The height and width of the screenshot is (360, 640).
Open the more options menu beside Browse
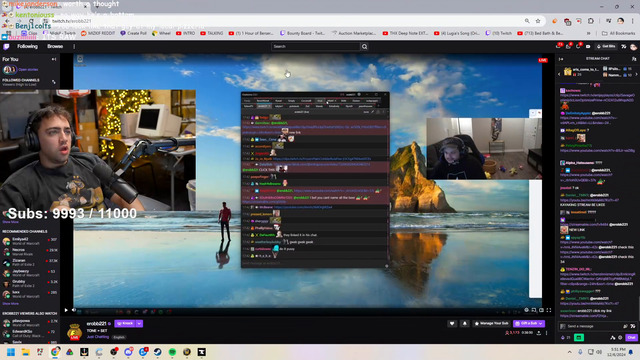click(x=74, y=47)
